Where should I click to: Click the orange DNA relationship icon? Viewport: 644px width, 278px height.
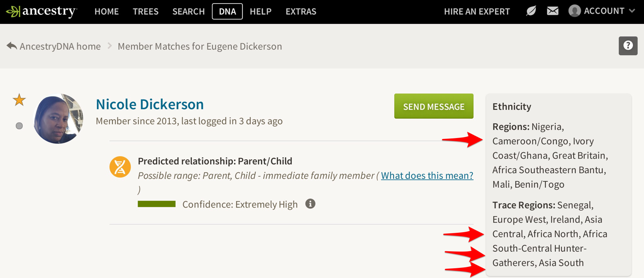click(120, 167)
